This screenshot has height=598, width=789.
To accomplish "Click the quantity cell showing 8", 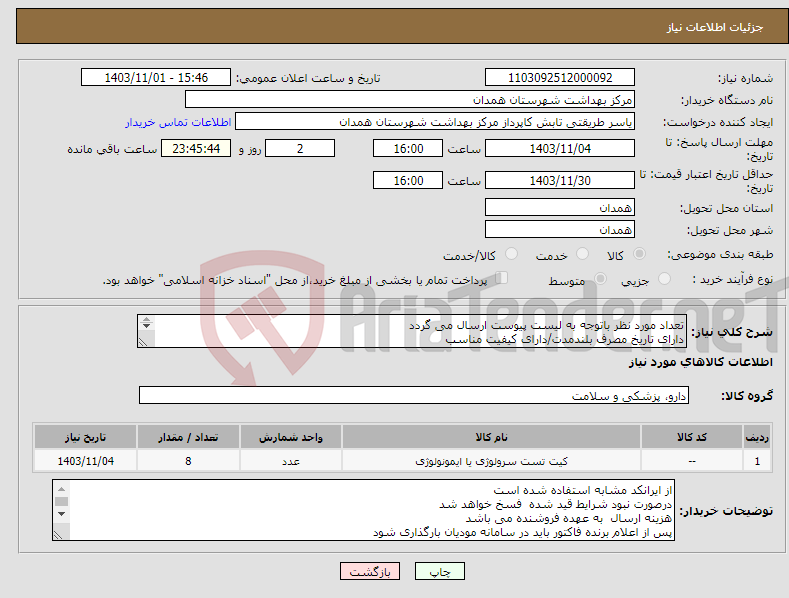I will pos(188,461).
